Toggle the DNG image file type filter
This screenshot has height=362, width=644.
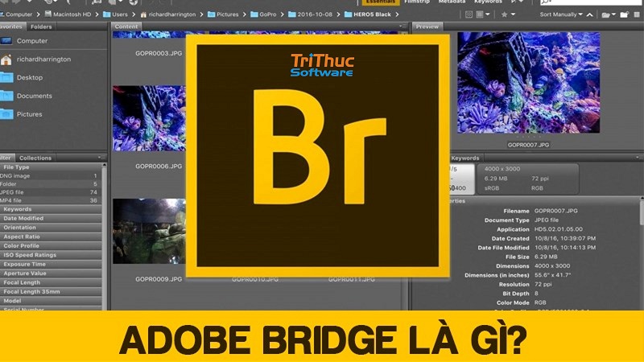50,175
